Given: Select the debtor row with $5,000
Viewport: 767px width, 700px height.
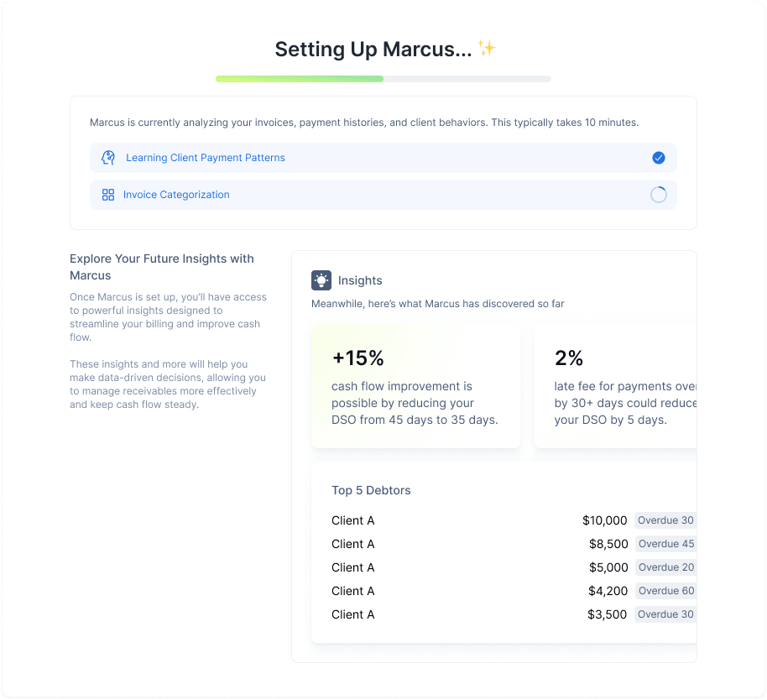Looking at the screenshot, I should coord(478,567).
